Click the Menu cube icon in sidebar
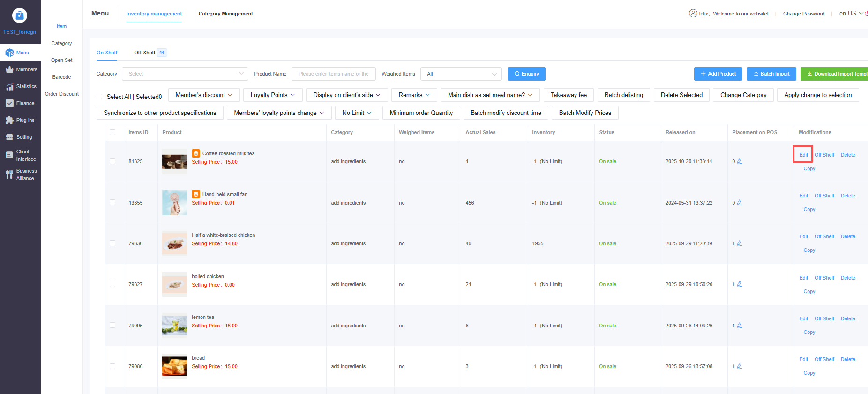This screenshot has height=394, width=868. 9,53
